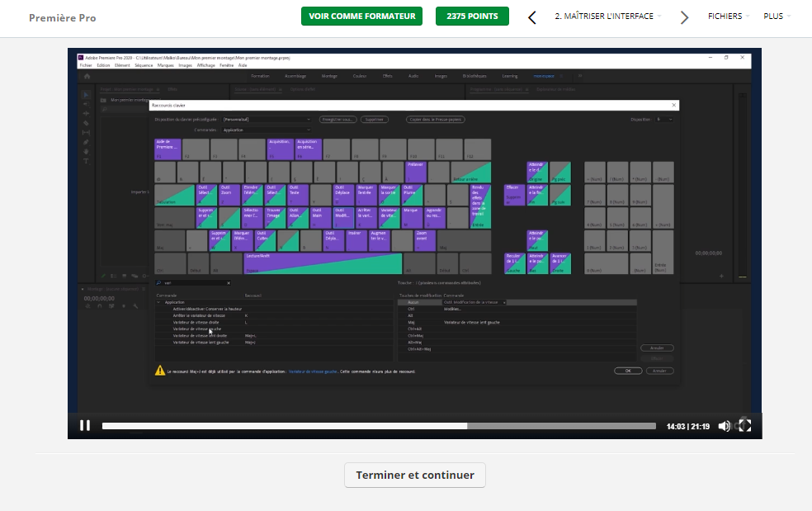Click the 'Outil Main' keyboard key
Viewport: 812px width, 511px height.
pos(320,218)
